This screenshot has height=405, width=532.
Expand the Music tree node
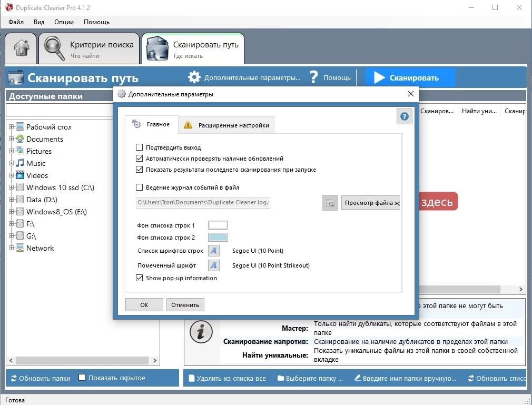coord(11,163)
